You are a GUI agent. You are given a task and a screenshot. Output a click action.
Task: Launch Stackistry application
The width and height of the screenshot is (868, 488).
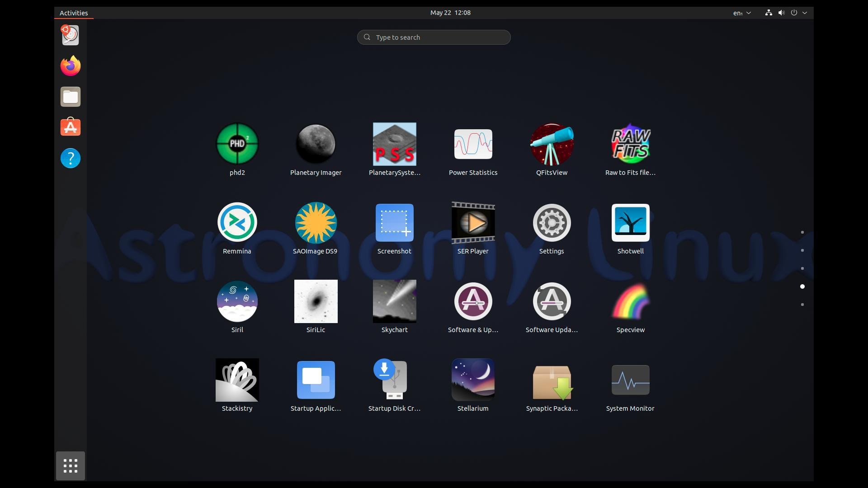click(x=237, y=380)
